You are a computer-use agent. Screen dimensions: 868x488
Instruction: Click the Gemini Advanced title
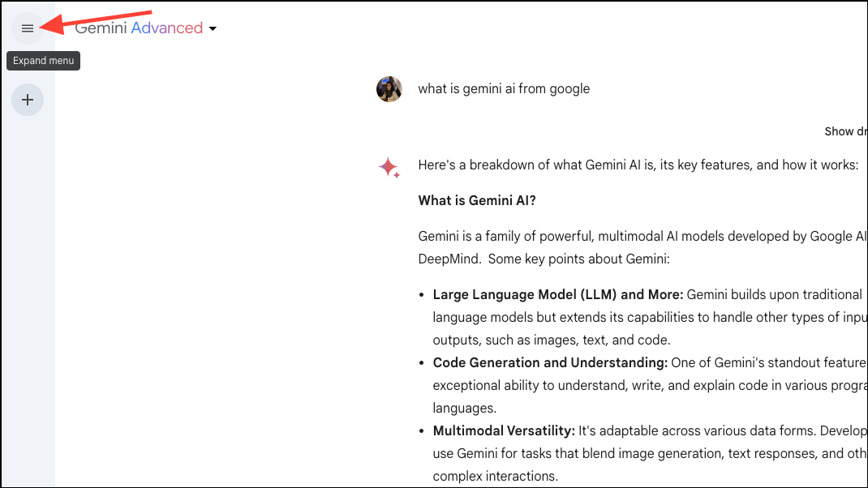(x=138, y=28)
